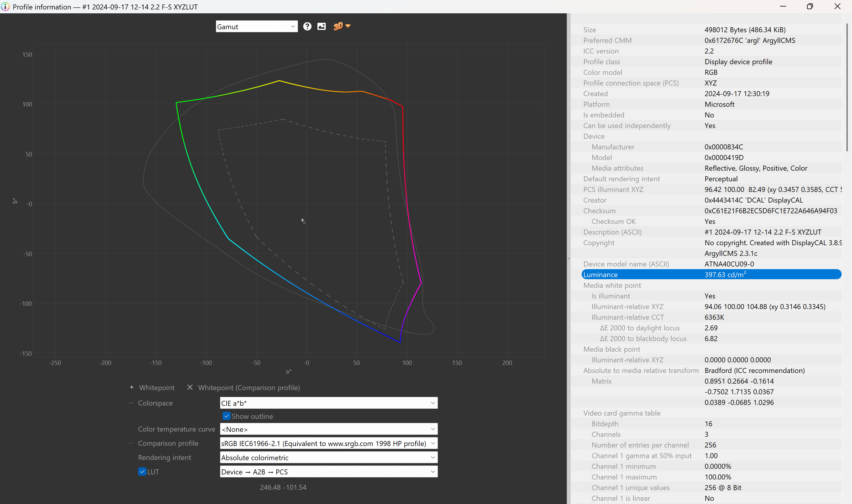Screen dimensions: 852x504
Task: Select the Checksum OK row
Action: coord(711,221)
